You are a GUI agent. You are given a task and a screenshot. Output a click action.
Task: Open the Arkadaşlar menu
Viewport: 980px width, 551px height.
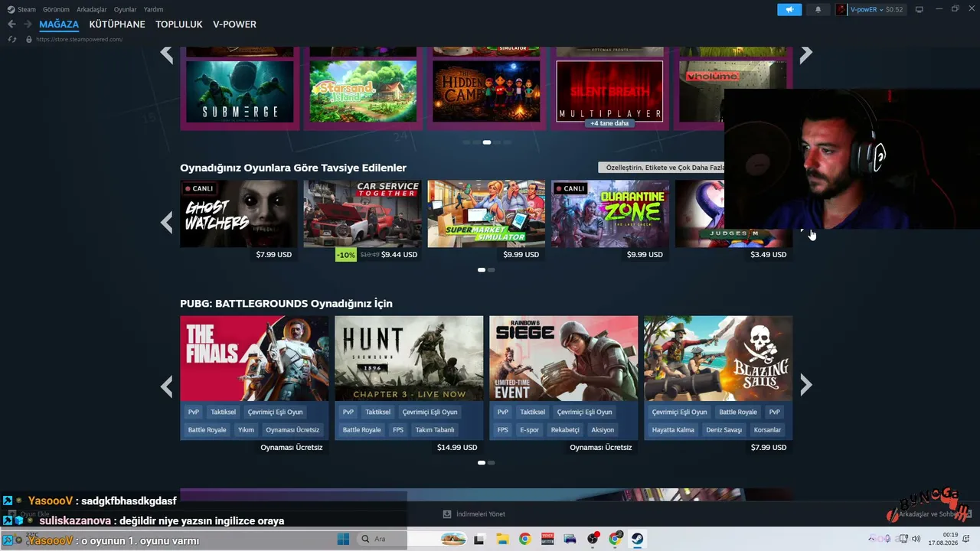[92, 9]
